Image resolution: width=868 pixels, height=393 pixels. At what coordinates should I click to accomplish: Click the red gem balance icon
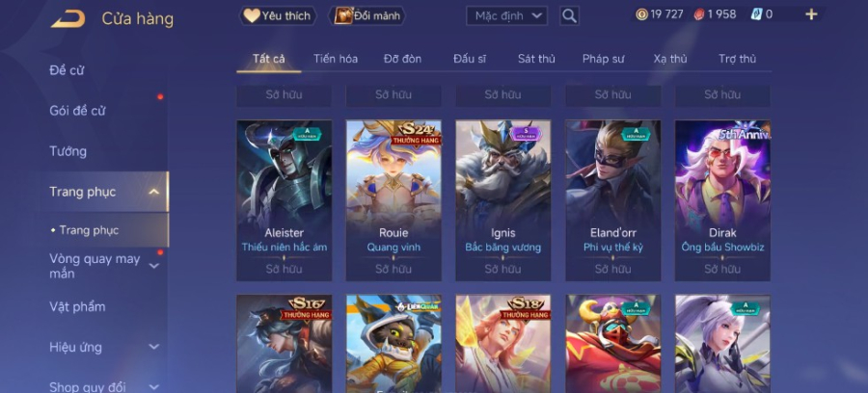coord(699,14)
